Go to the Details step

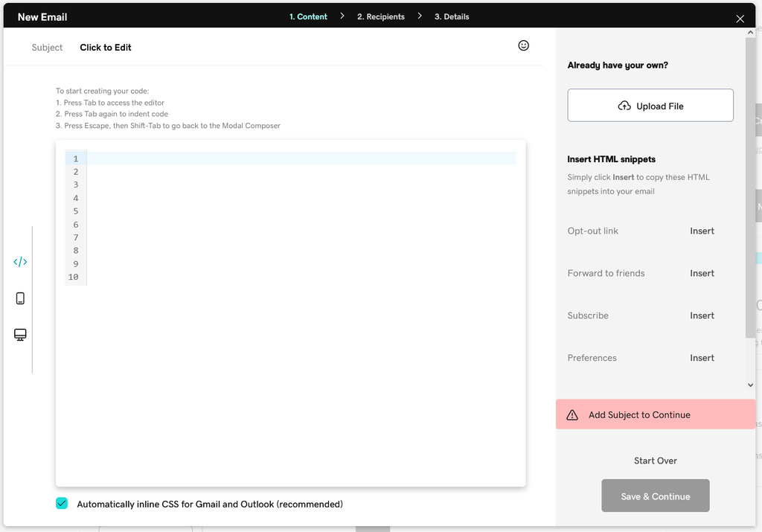(452, 16)
